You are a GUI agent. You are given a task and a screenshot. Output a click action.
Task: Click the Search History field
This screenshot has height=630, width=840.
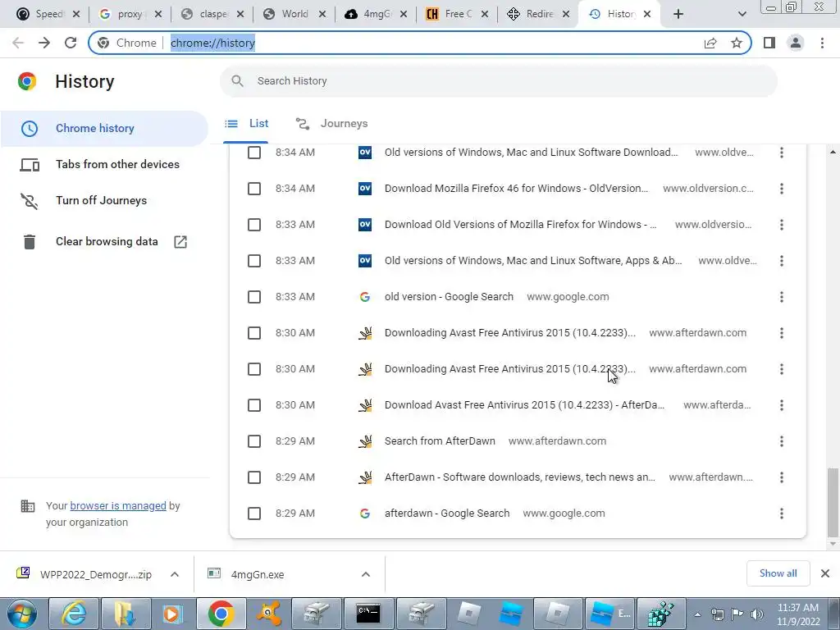pos(498,81)
